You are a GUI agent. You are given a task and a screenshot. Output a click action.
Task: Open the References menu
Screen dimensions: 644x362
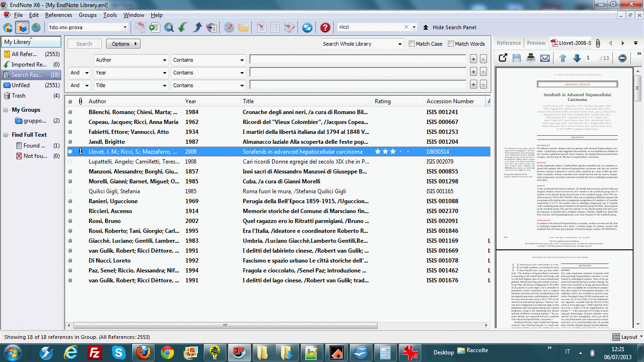point(58,15)
